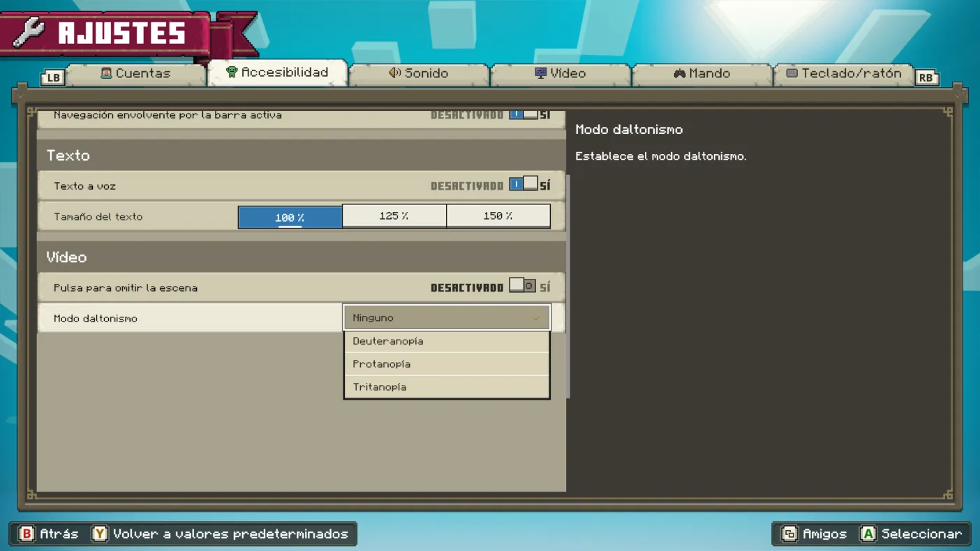
Task: Click the Texto section heading
Action: click(x=68, y=155)
